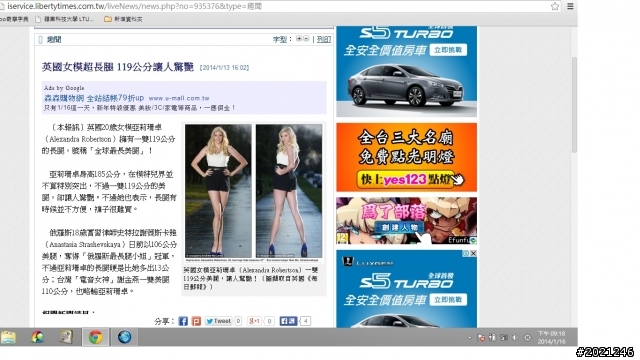Screen dimensions: 640x360
Task: Click the photo caption text
Action: [251, 278]
